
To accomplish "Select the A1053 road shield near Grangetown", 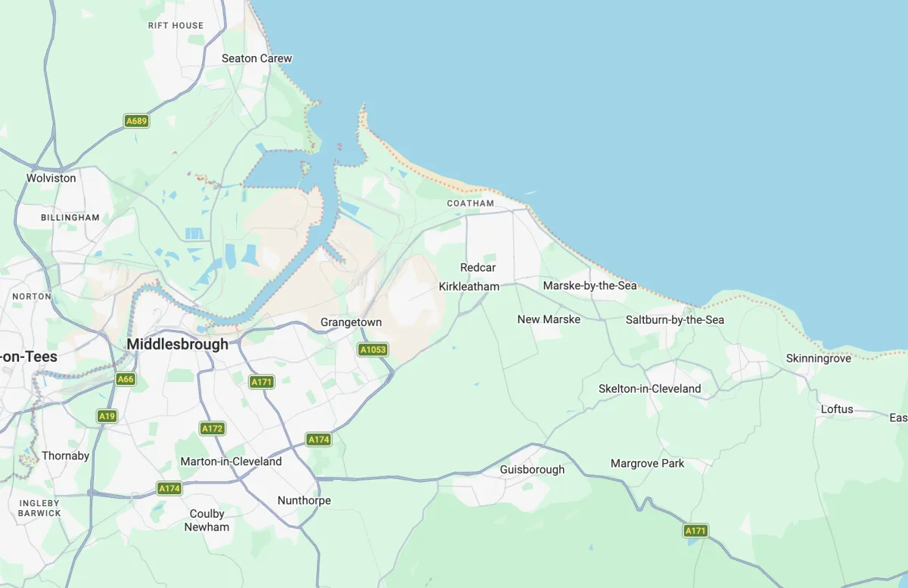I will pyautogui.click(x=373, y=350).
